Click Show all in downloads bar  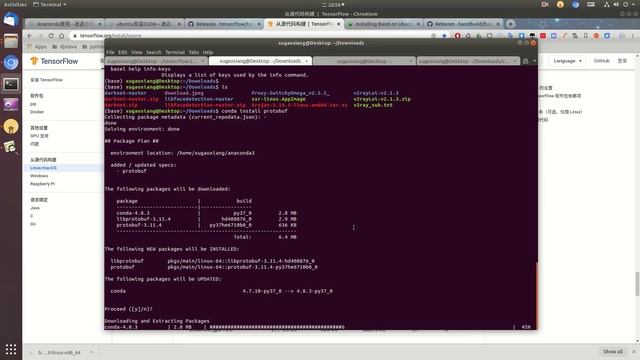[x=613, y=351]
